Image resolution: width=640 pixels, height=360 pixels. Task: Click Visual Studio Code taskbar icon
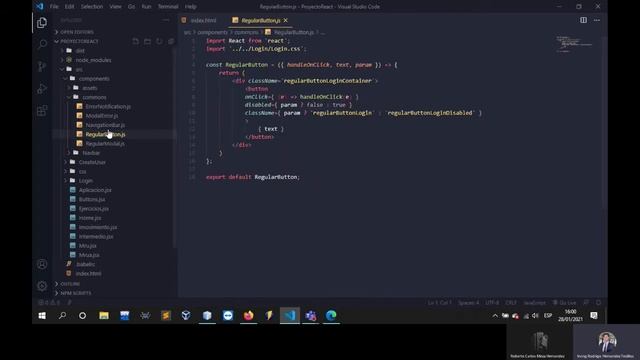point(290,316)
